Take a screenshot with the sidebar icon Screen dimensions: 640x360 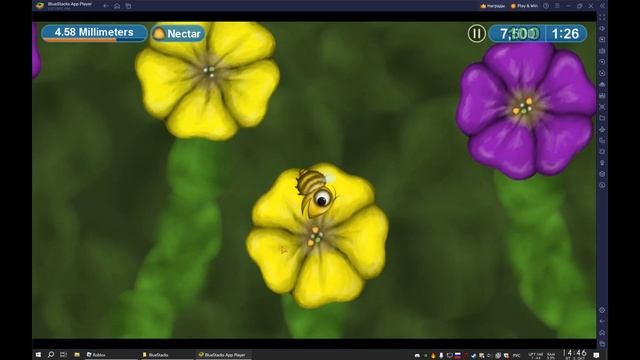pyautogui.click(x=602, y=107)
